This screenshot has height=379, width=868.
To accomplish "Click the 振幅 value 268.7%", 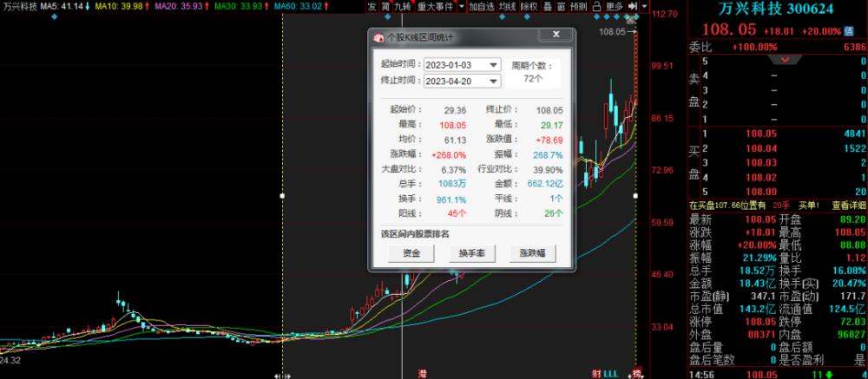I will pos(548,155).
